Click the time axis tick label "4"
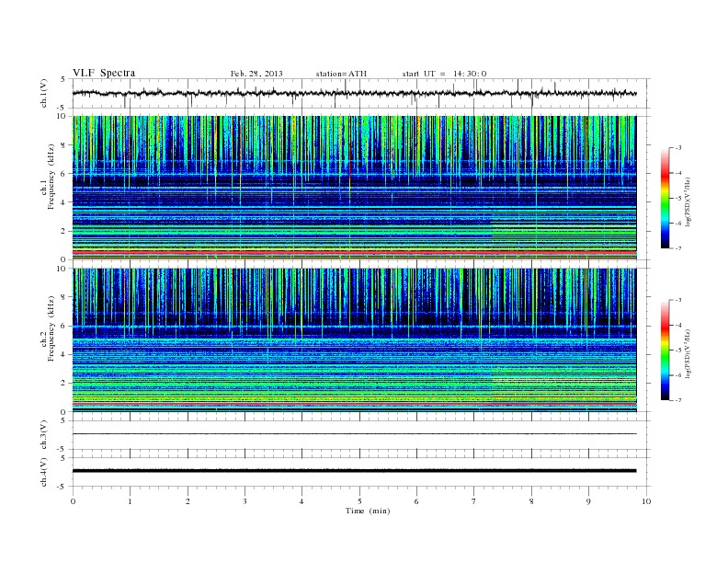 pos(301,501)
